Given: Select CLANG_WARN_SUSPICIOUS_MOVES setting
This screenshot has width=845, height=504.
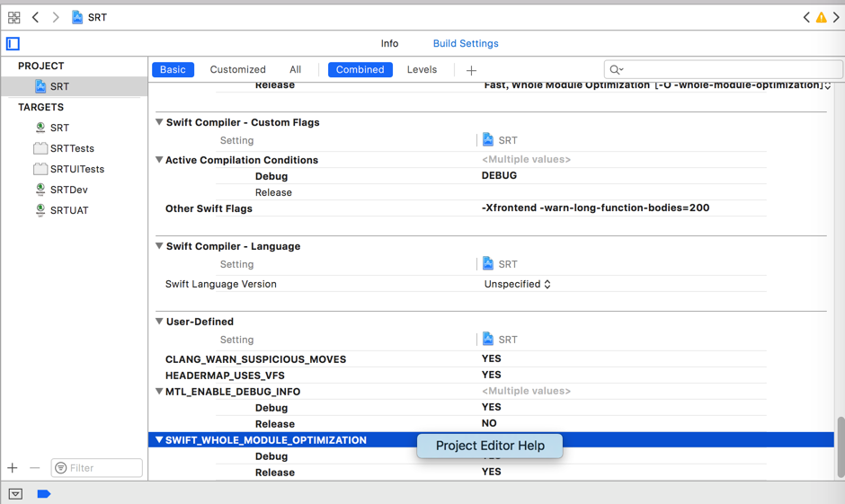Looking at the screenshot, I should (255, 359).
